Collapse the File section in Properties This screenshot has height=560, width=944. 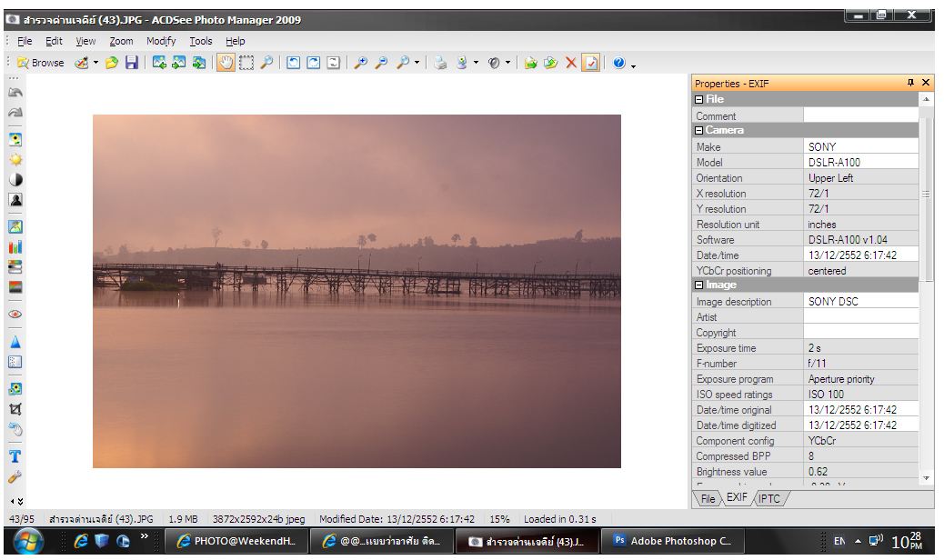699,99
